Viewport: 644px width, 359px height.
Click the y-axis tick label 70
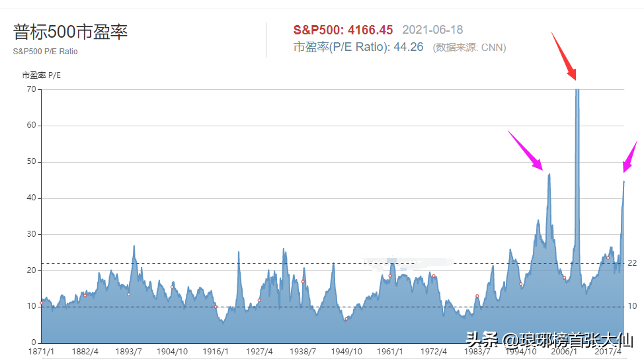click(31, 89)
